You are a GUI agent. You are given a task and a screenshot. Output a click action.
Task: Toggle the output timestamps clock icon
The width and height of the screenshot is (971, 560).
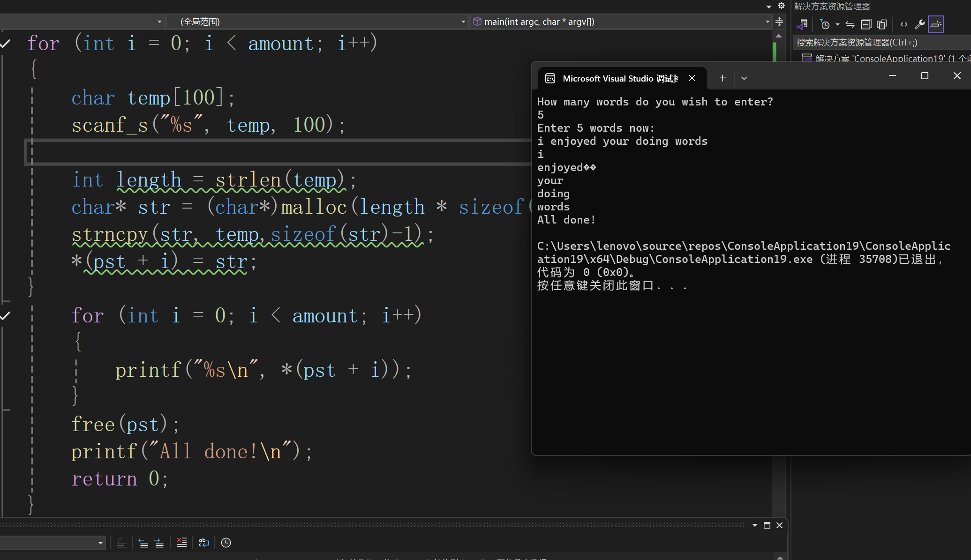coord(226,543)
